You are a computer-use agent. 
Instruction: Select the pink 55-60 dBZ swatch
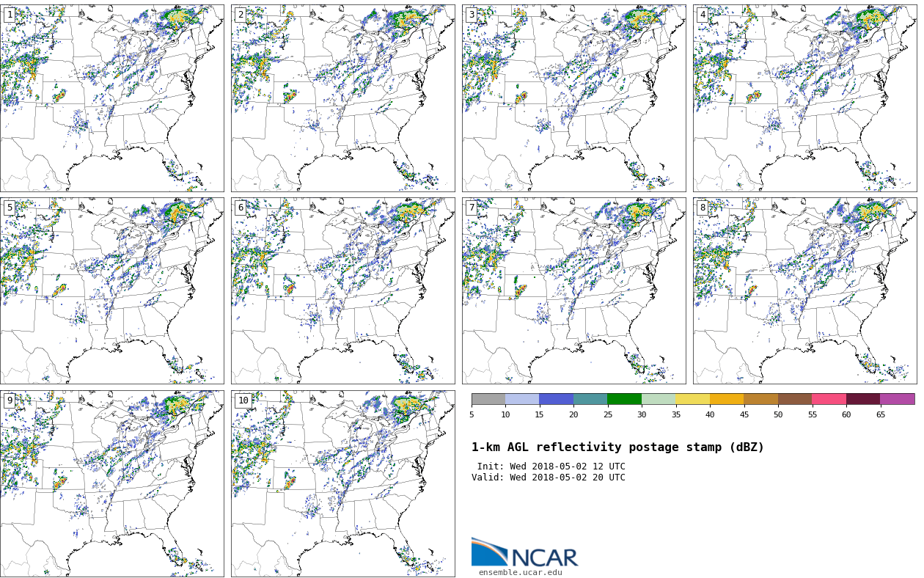pos(829,399)
